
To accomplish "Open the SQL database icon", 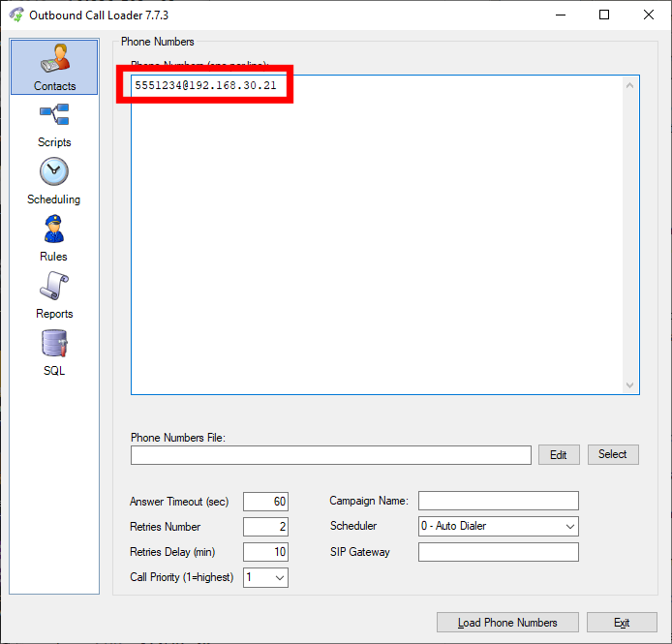I will coord(54,345).
